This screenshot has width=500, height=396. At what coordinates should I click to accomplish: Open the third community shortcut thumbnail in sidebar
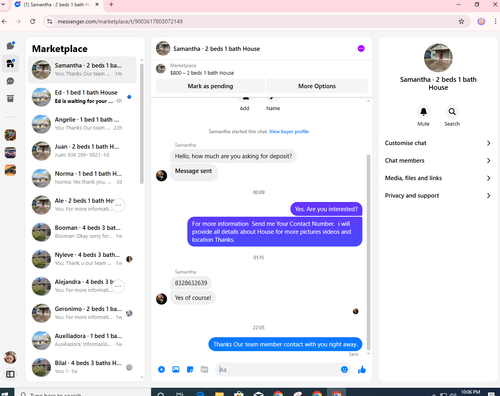(x=10, y=170)
